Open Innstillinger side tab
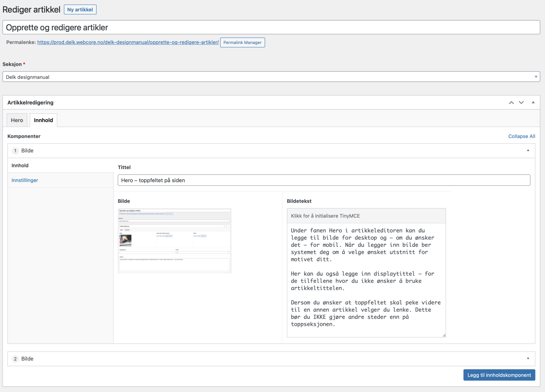Viewport: 545px width, 392px height. tap(25, 180)
